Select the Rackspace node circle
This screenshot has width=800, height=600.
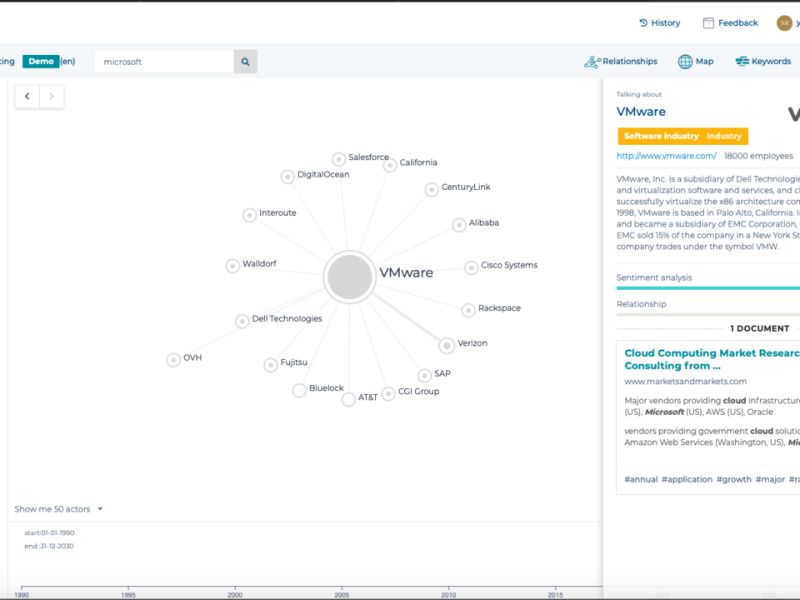click(x=468, y=310)
